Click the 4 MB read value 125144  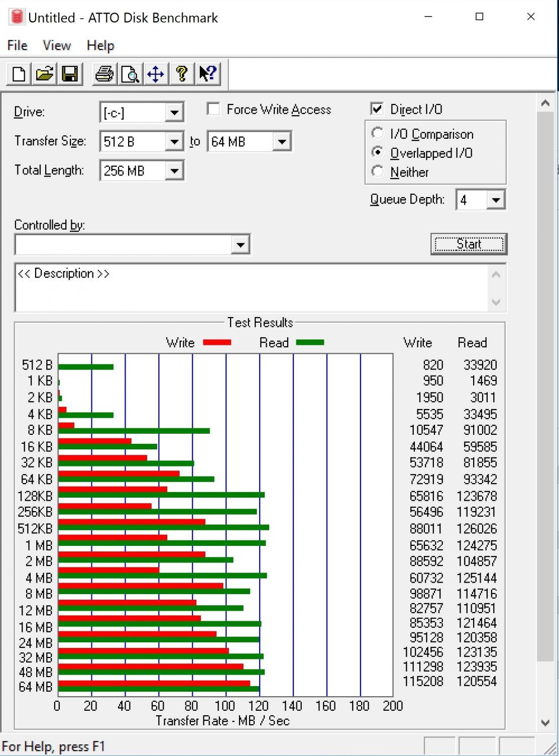coord(477,578)
